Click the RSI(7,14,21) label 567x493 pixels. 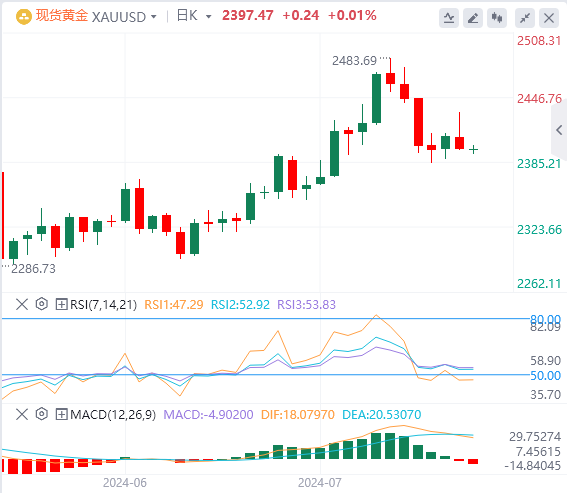coord(103,305)
